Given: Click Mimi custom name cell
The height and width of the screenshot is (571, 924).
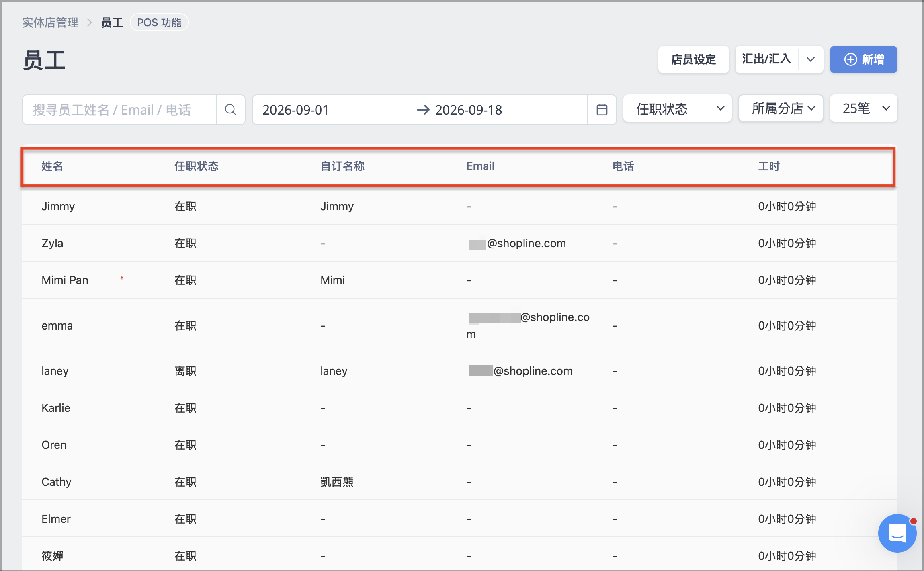Looking at the screenshot, I should tap(332, 280).
